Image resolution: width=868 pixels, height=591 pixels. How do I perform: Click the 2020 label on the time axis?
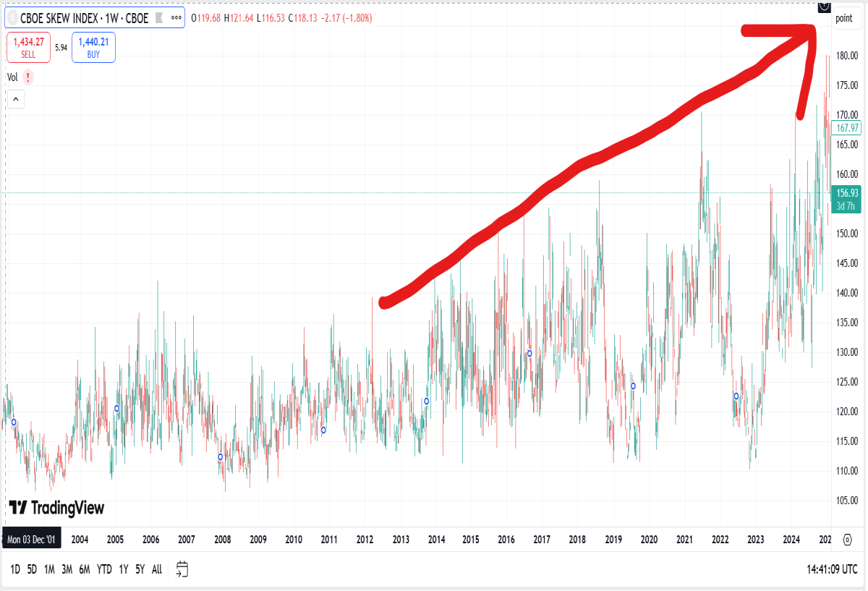649,539
